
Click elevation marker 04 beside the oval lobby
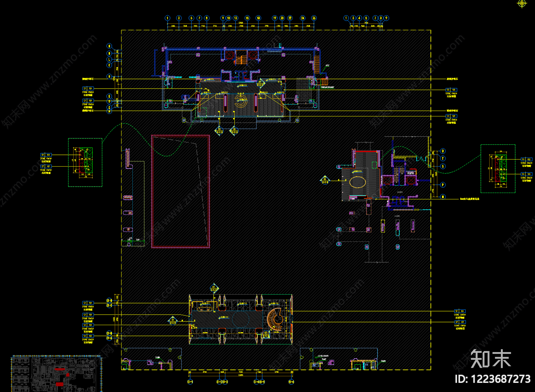pyautogui.click(x=325, y=181)
